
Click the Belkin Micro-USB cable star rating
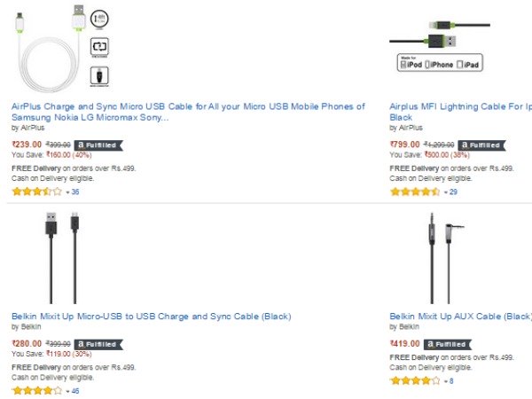coord(37,390)
